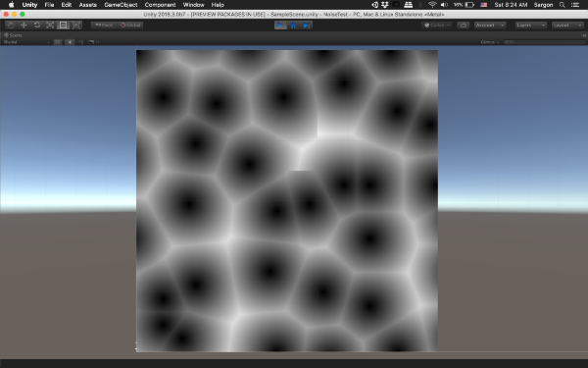Screen dimensions: 588x368
Task: Open the Cloud services panel
Action: point(464,26)
